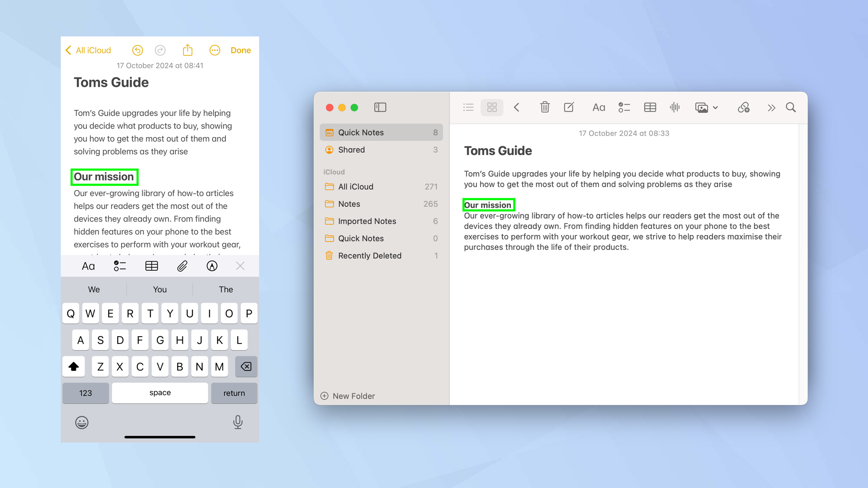The height and width of the screenshot is (488, 868).
Task: Click the trash icon in Mac toolbar
Action: [x=545, y=107]
